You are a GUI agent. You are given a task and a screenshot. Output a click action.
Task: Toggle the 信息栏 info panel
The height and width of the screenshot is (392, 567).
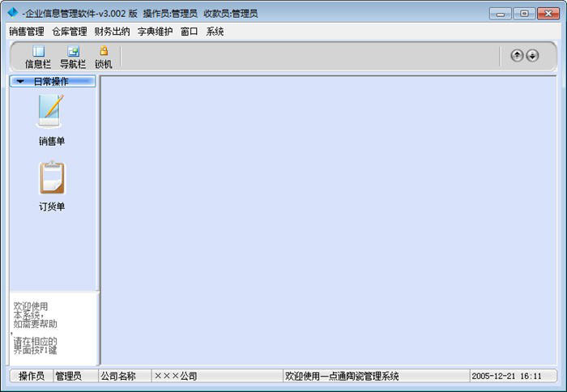pos(38,58)
